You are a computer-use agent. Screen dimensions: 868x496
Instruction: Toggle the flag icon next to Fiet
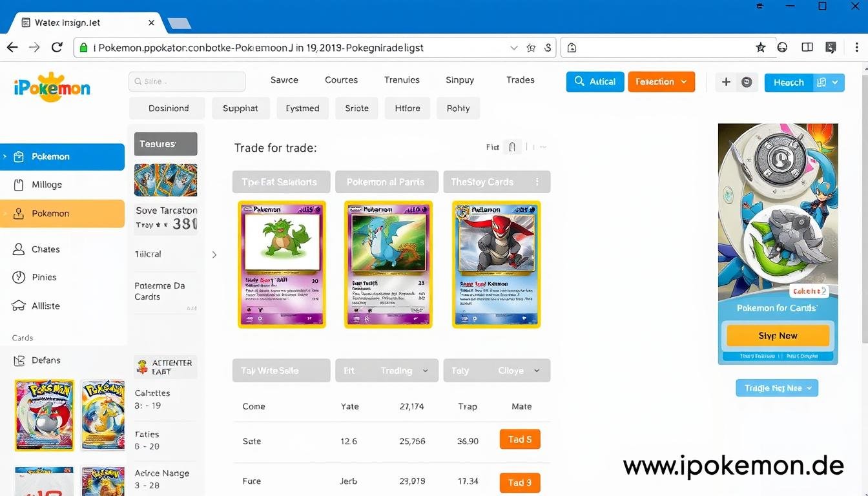(x=512, y=147)
